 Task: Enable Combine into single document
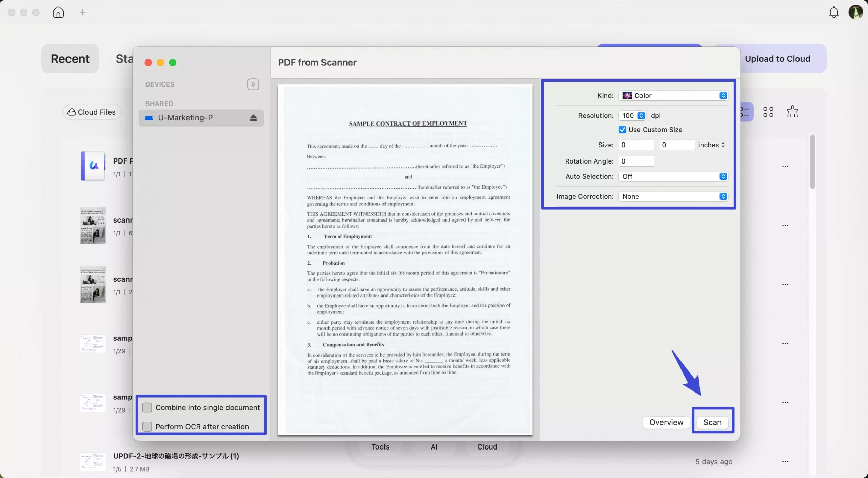point(147,407)
